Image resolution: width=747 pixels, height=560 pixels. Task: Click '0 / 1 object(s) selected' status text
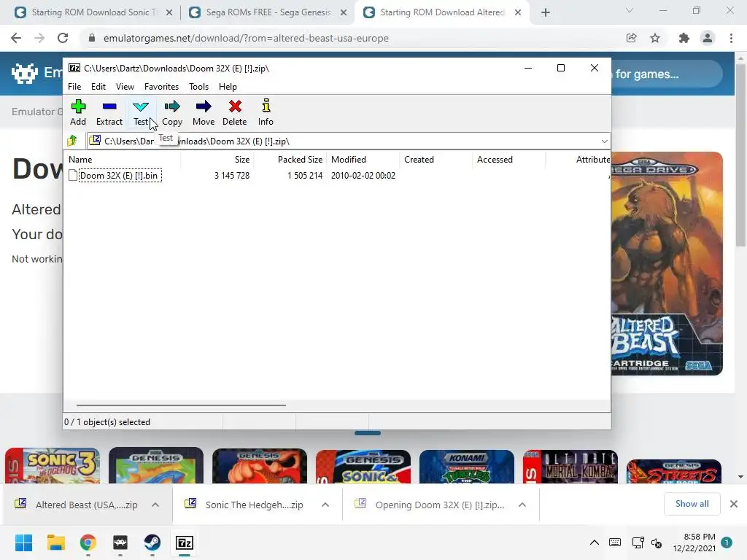(x=107, y=422)
